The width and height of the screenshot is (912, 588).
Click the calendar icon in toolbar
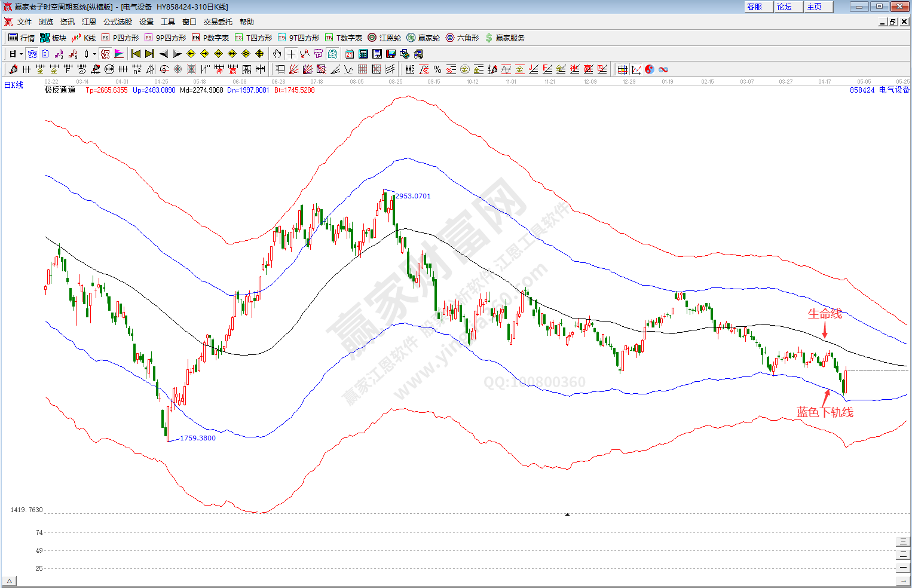(350, 54)
